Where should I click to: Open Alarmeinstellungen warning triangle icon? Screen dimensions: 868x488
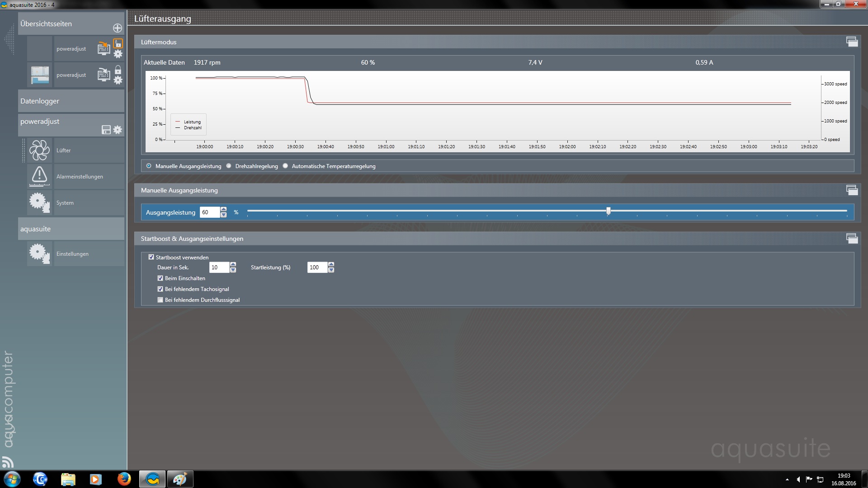tap(39, 176)
